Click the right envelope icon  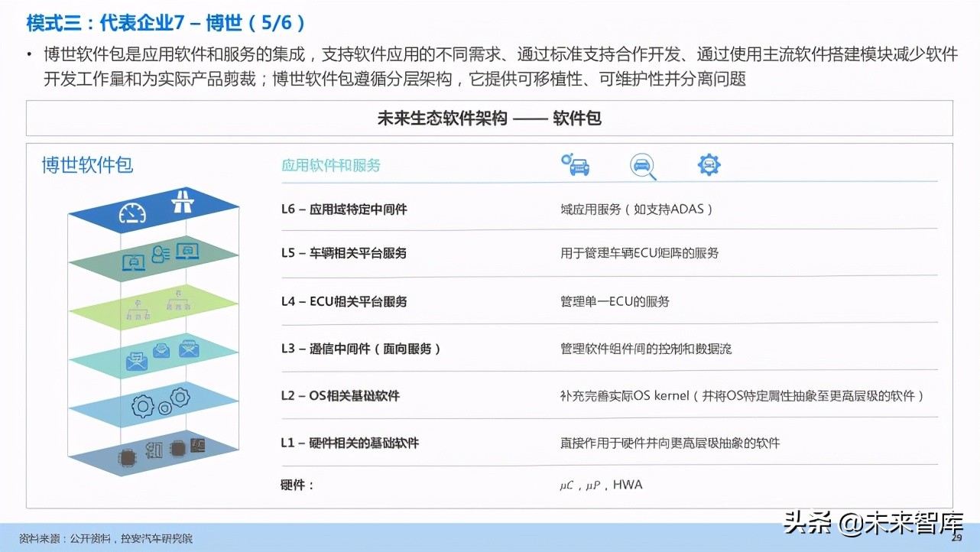(189, 349)
